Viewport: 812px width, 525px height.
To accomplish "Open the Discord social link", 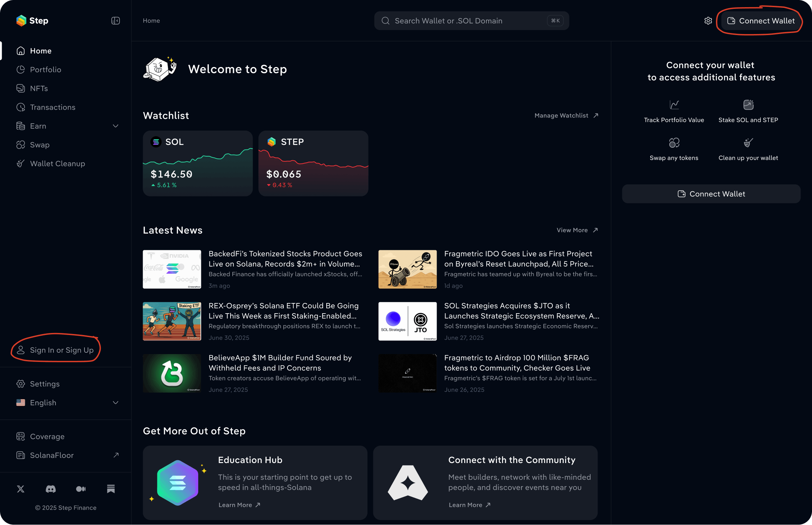I will (50, 489).
